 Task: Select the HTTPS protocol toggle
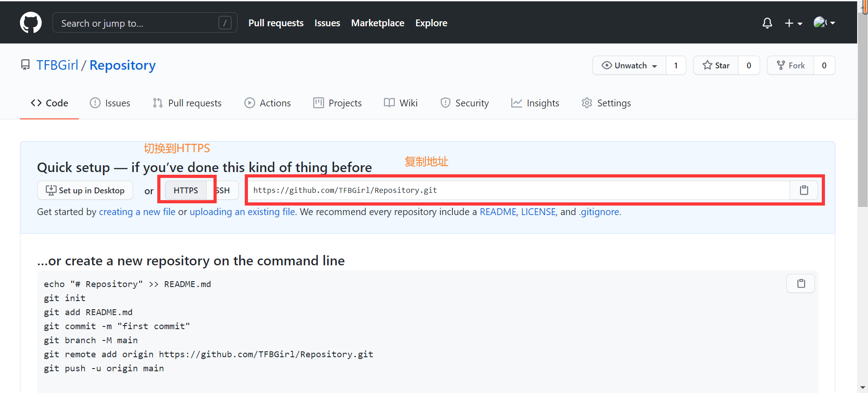coord(186,190)
